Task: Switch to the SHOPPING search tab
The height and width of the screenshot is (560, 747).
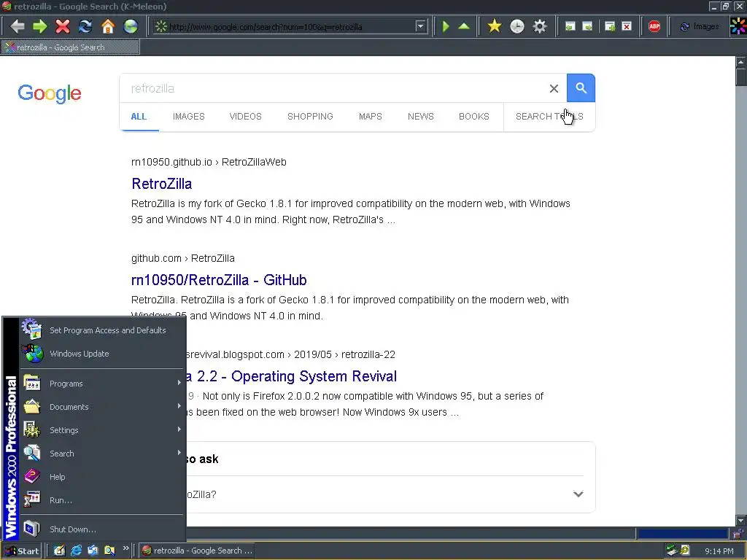Action: tap(310, 117)
